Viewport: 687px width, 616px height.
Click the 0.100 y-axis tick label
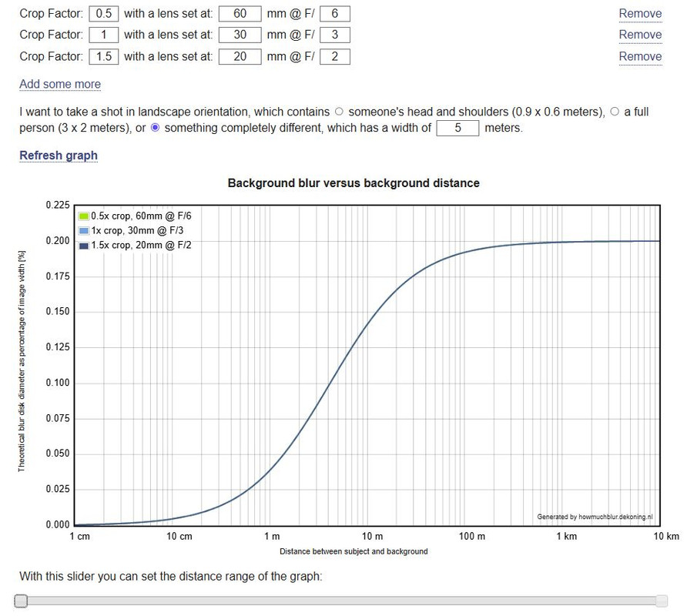(58, 383)
